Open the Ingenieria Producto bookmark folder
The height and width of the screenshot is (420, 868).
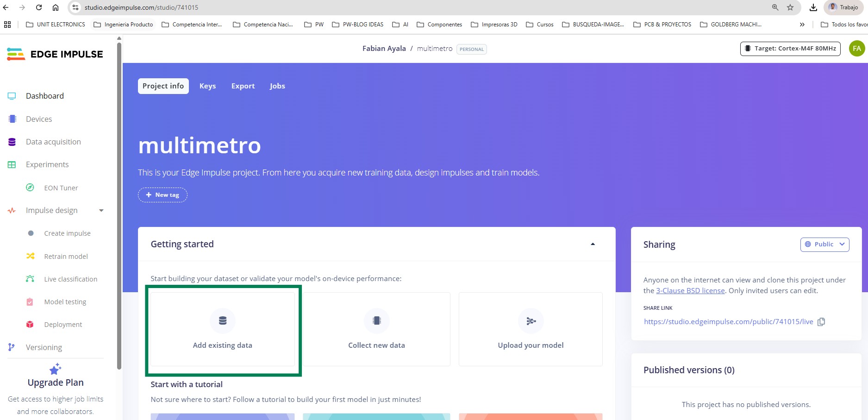(x=123, y=25)
